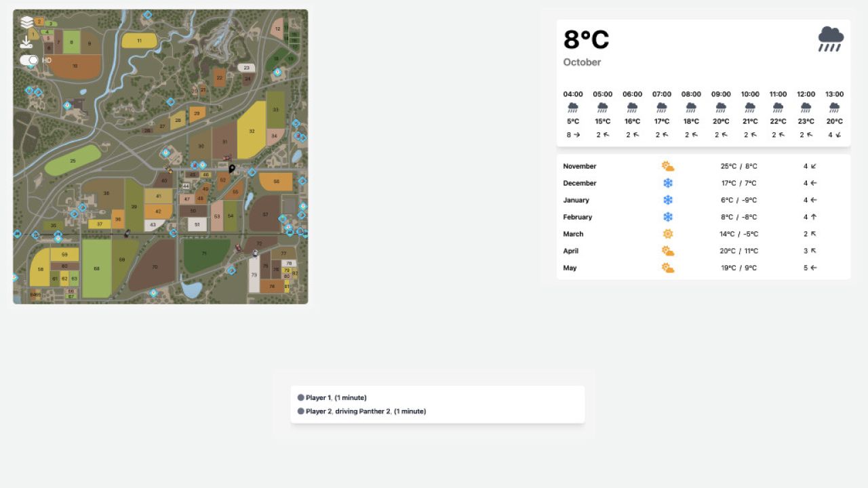The width and height of the screenshot is (868, 488).
Task: Click the 10:00 hourly forecast entry
Action: click(750, 114)
